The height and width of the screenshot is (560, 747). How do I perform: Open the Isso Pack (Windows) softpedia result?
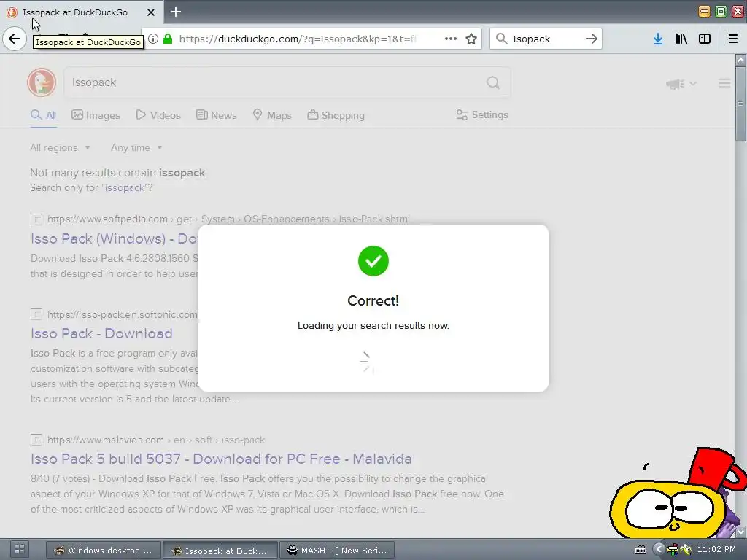[115, 238]
